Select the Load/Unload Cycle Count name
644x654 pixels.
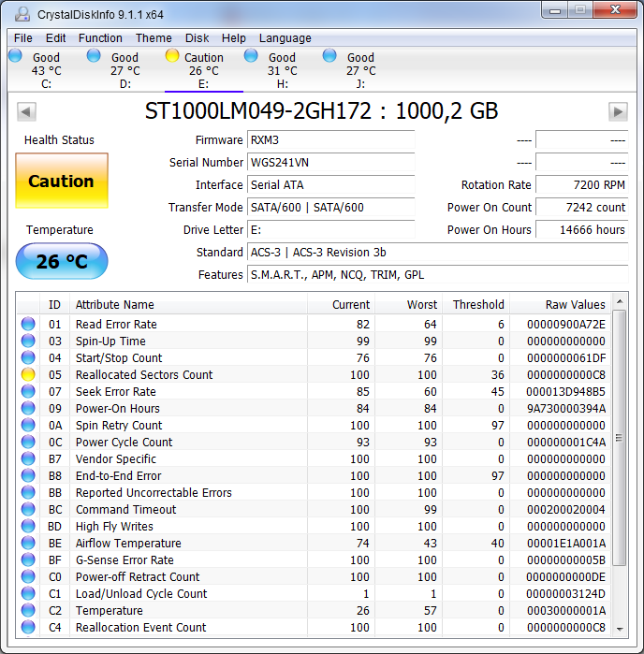click(x=141, y=593)
